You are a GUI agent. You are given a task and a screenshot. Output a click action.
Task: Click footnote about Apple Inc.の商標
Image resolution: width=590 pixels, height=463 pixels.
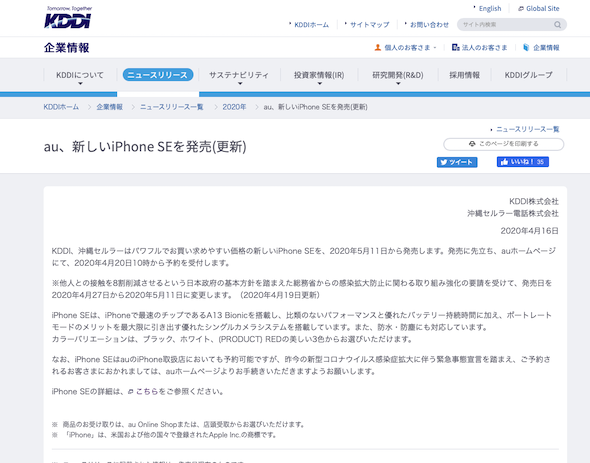click(x=170, y=435)
